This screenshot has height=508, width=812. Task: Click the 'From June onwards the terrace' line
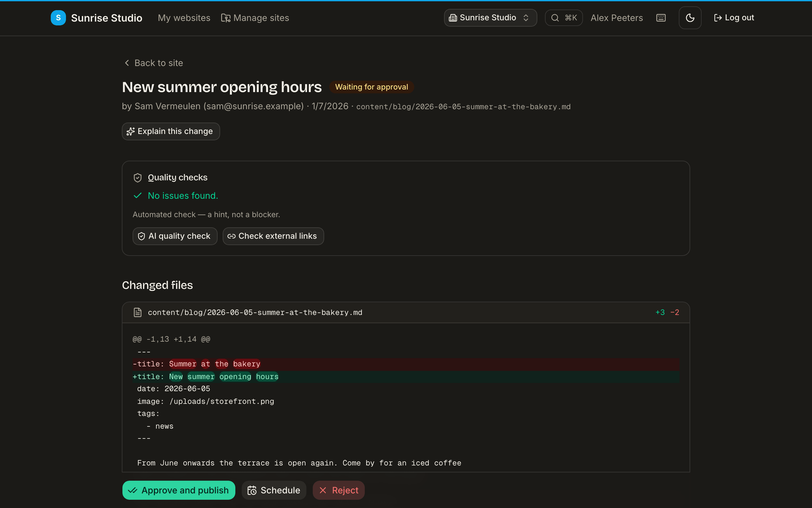coord(406,463)
